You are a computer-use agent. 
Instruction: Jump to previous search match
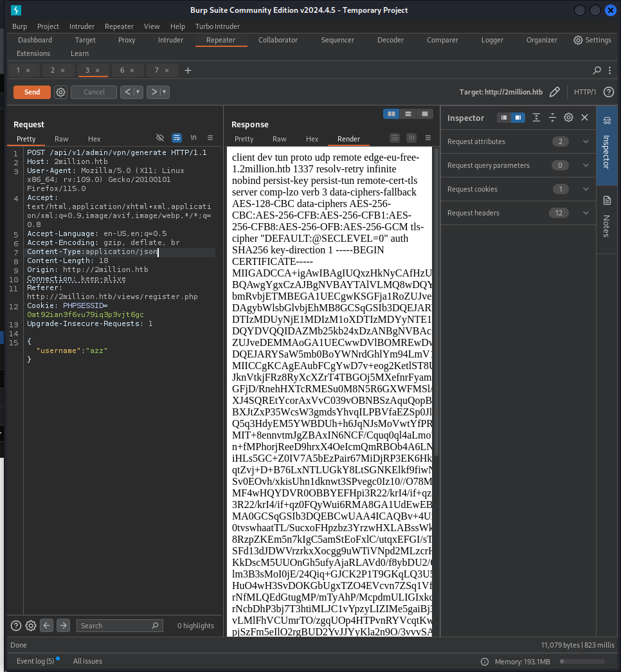(x=47, y=626)
